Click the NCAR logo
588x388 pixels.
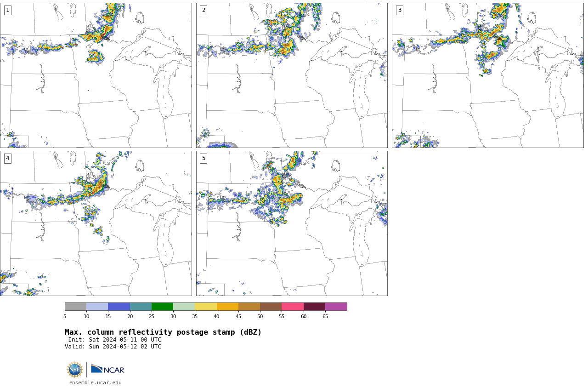click(x=107, y=369)
